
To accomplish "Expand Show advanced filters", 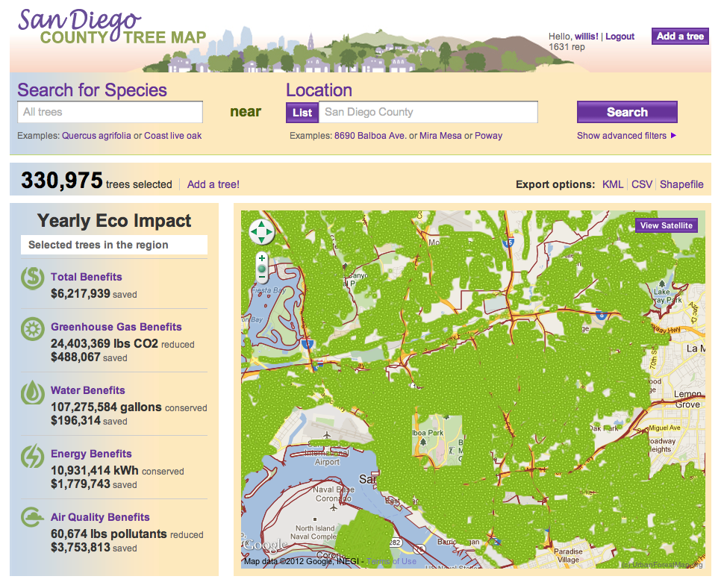I will pos(626,136).
